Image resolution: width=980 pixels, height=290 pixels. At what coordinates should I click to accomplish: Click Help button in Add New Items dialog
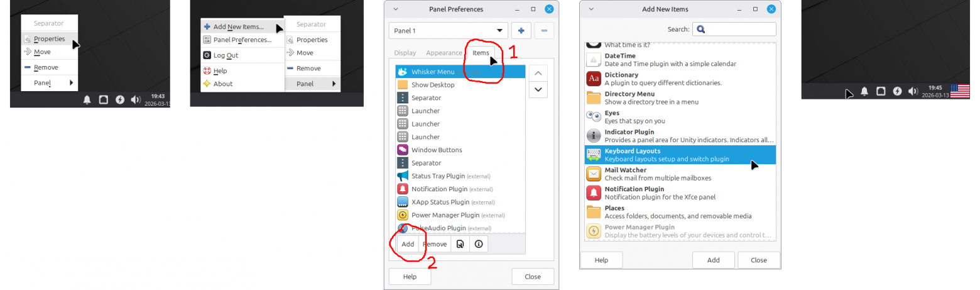click(601, 260)
